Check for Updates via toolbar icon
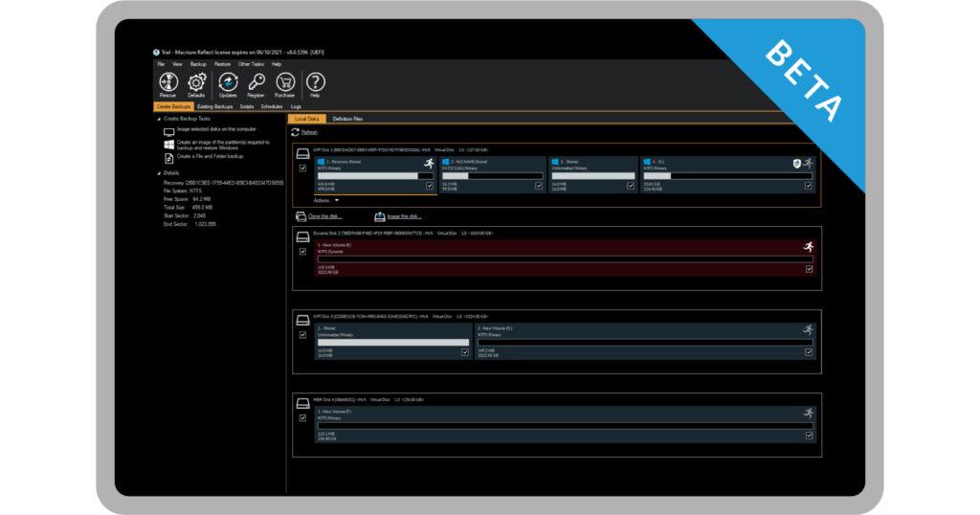The image size is (980, 515). pos(228,84)
